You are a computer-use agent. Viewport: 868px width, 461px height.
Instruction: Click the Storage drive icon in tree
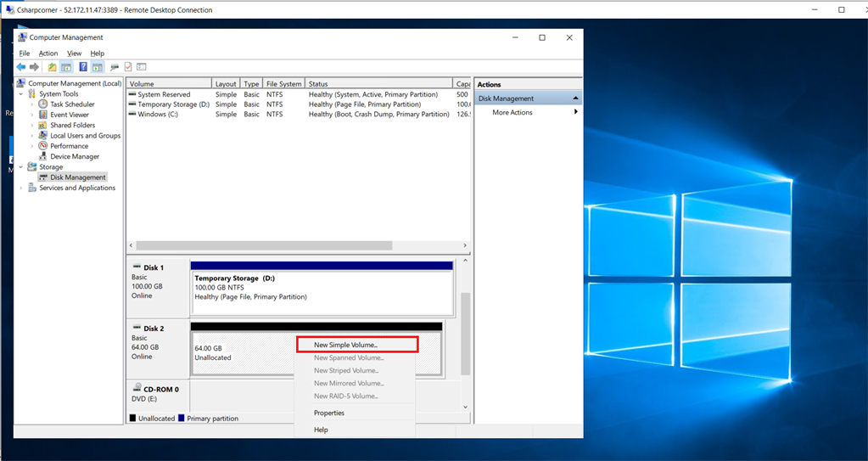pyautogui.click(x=31, y=166)
